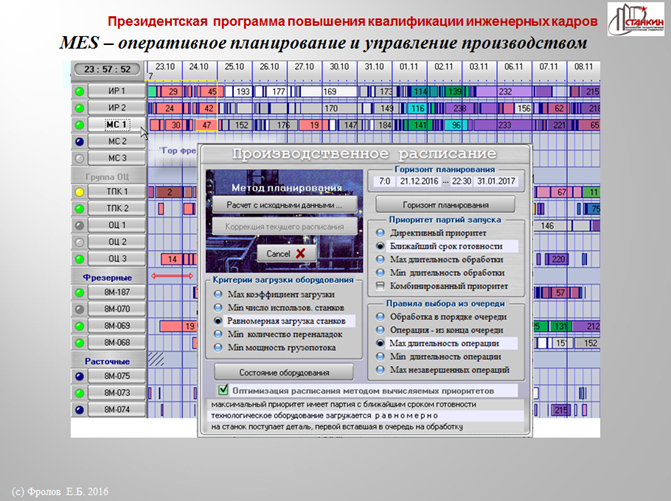The width and height of the screenshot is (671, 501).
Task: Select Обработка в порядке очереди rule
Action: pos(381,316)
